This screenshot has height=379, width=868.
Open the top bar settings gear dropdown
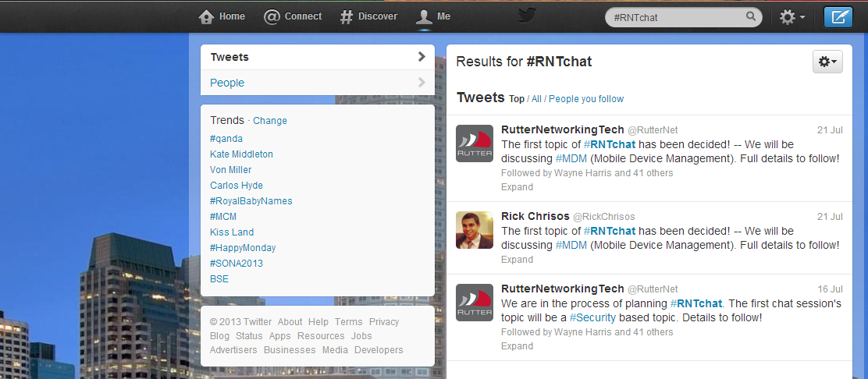[x=792, y=16]
